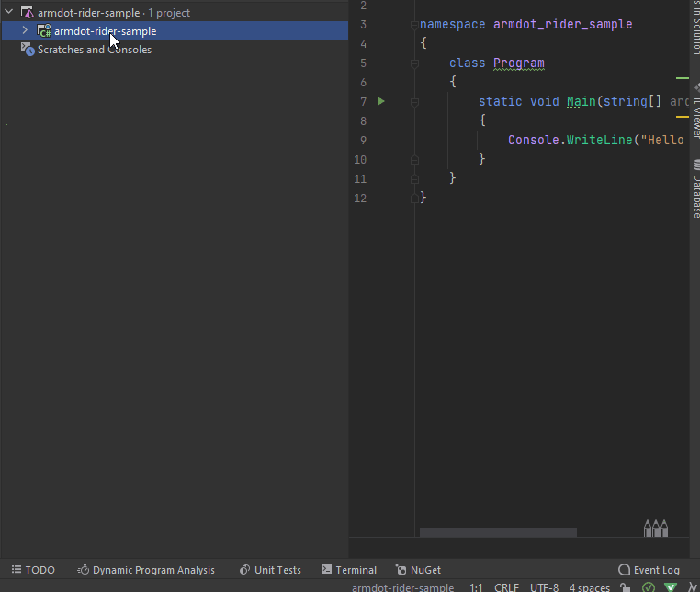Click the green Run gutter icon beside Main
700x592 pixels.
point(381,101)
